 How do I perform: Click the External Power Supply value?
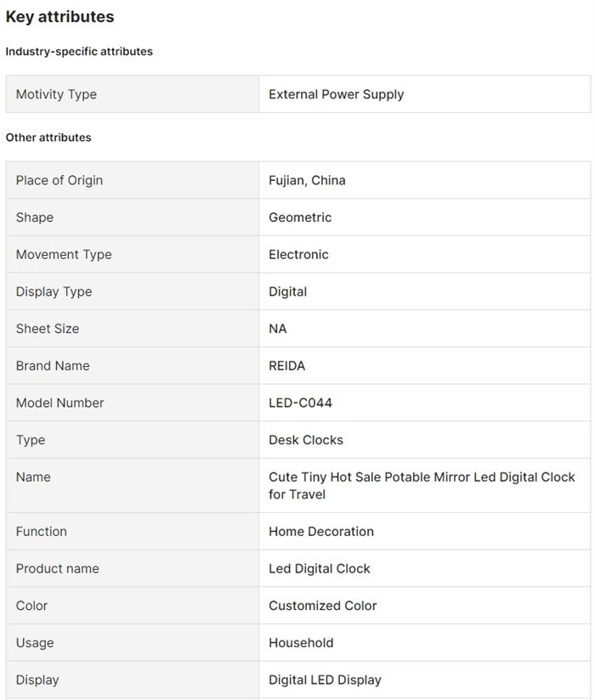336,94
